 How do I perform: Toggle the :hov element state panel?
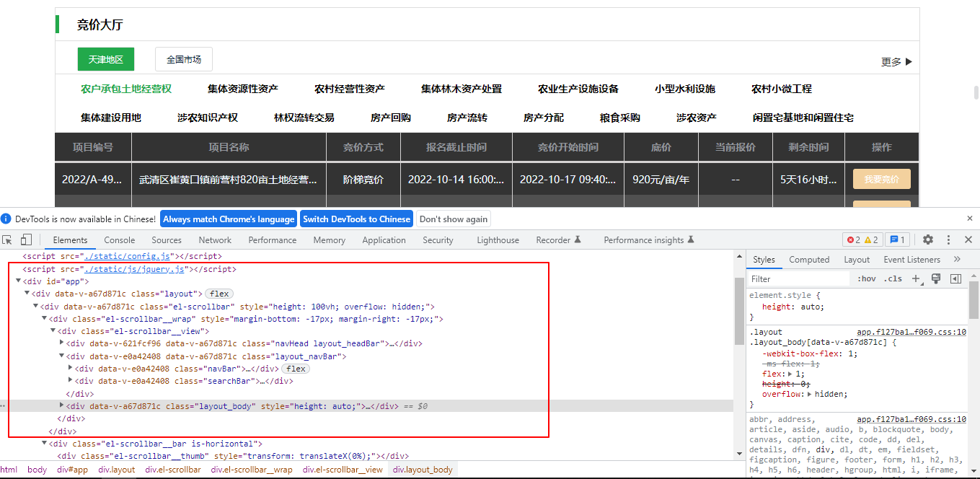[x=866, y=279]
